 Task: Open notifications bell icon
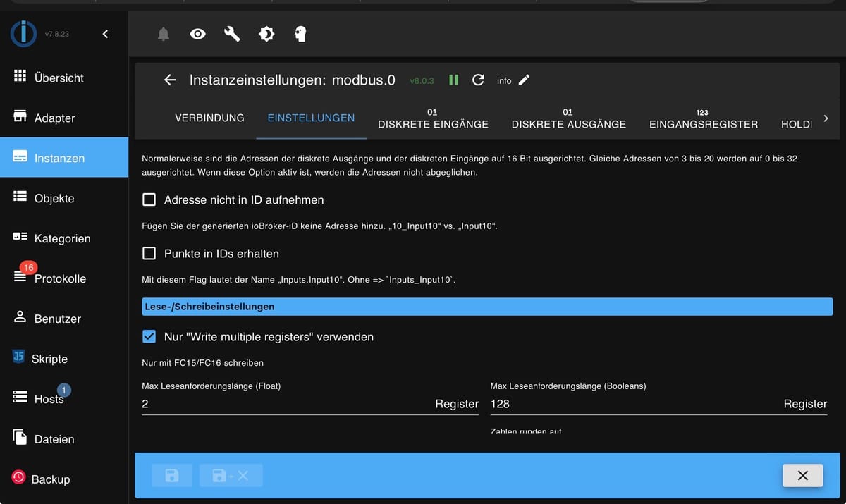(x=164, y=34)
